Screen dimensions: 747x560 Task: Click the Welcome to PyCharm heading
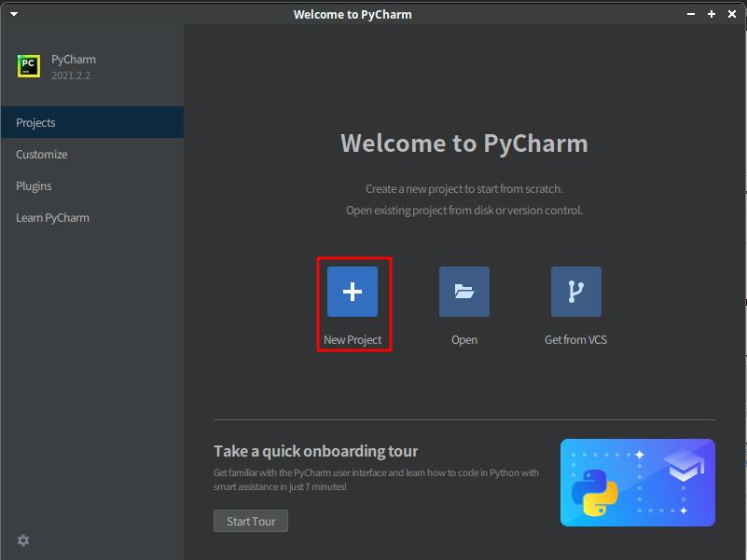(464, 143)
